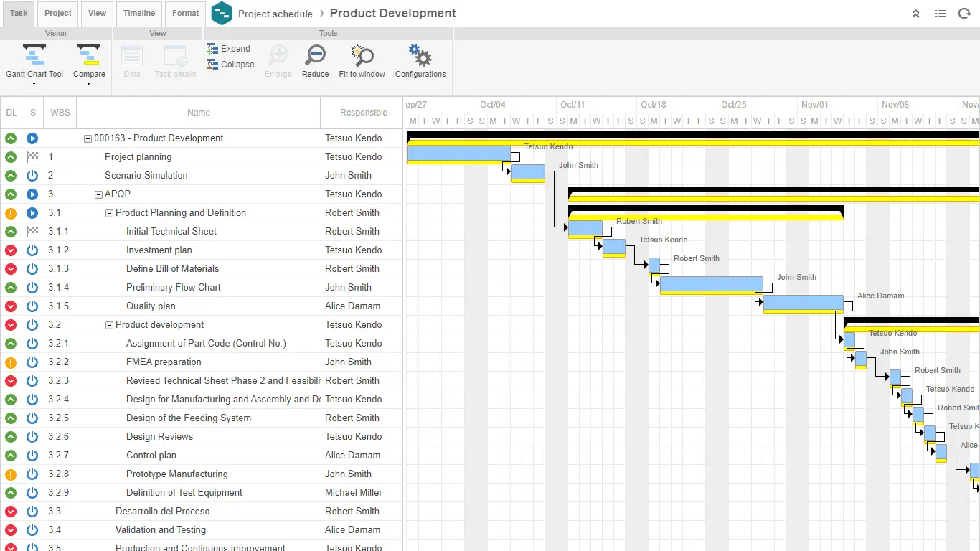980x551 pixels.
Task: Collapse the APQP task group
Action: pyautogui.click(x=97, y=194)
